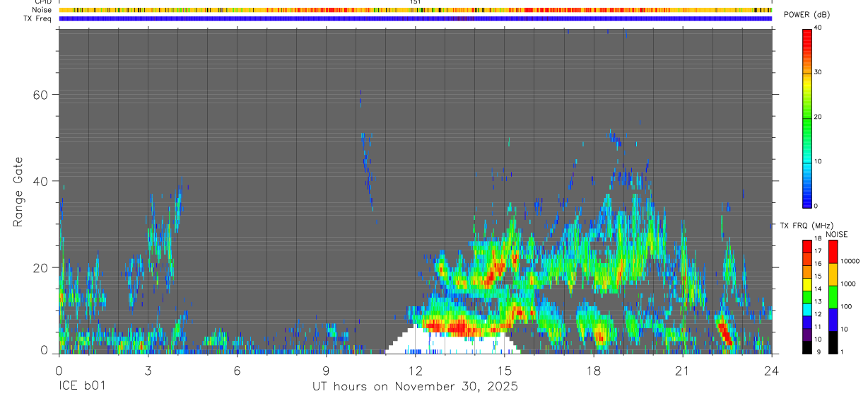Viewport: 868px width, 401px height.
Task: Click the blue segment of the NOISE color bar
Action: point(832,319)
